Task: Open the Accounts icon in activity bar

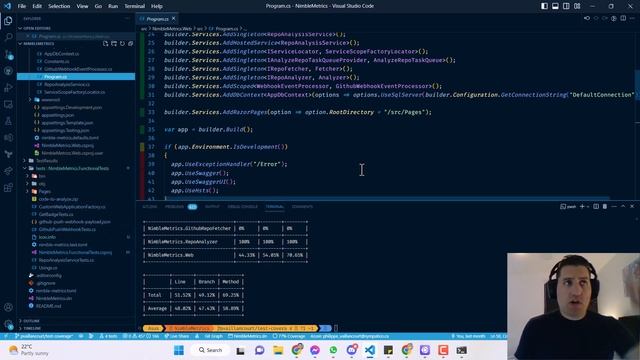Action: point(8,307)
